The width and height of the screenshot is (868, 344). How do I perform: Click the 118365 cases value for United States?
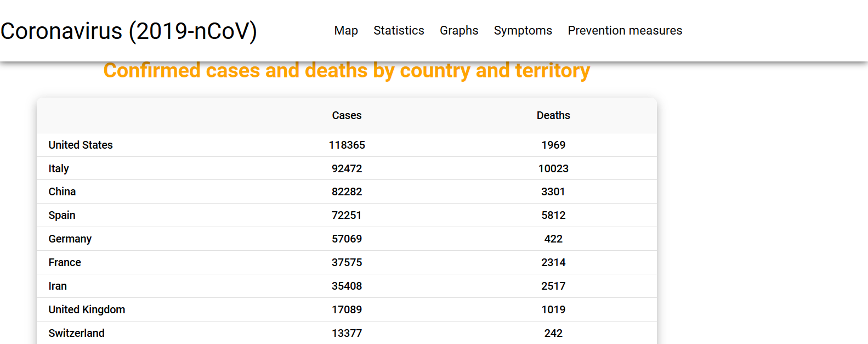347,145
